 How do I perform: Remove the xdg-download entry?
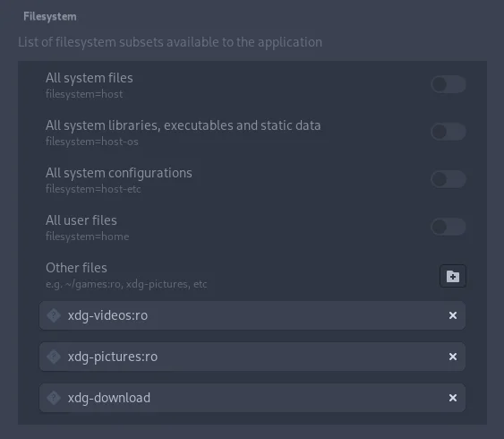click(x=453, y=398)
